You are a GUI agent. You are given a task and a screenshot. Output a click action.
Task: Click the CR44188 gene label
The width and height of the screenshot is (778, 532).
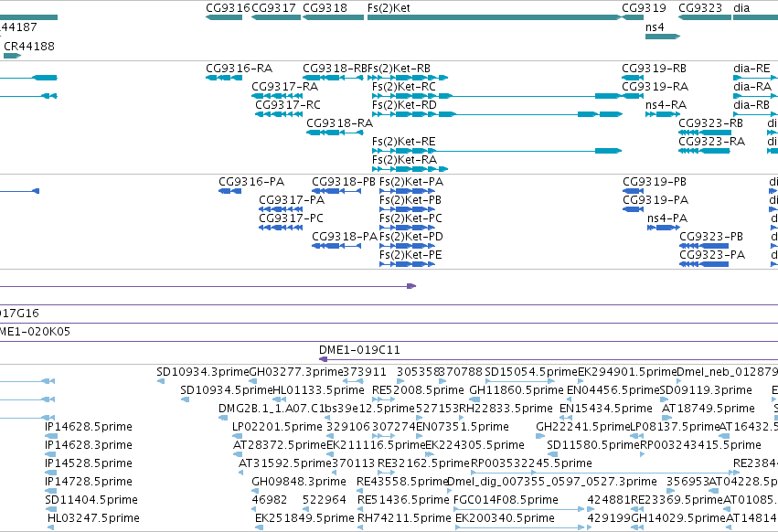(x=29, y=46)
